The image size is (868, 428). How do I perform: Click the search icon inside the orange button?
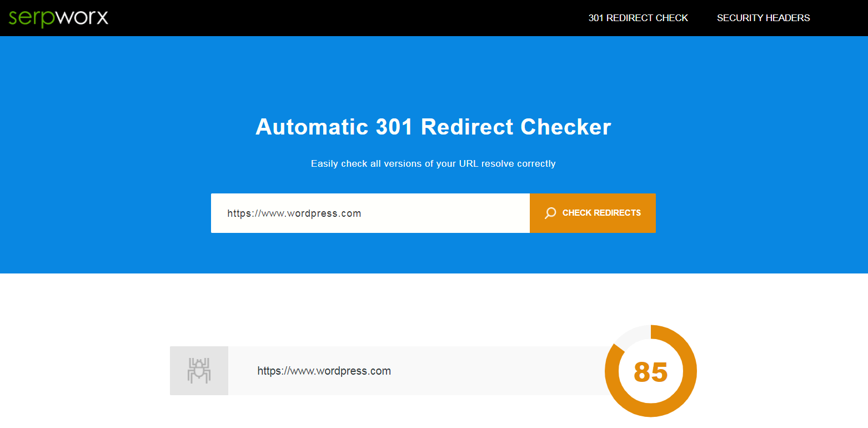click(x=550, y=213)
